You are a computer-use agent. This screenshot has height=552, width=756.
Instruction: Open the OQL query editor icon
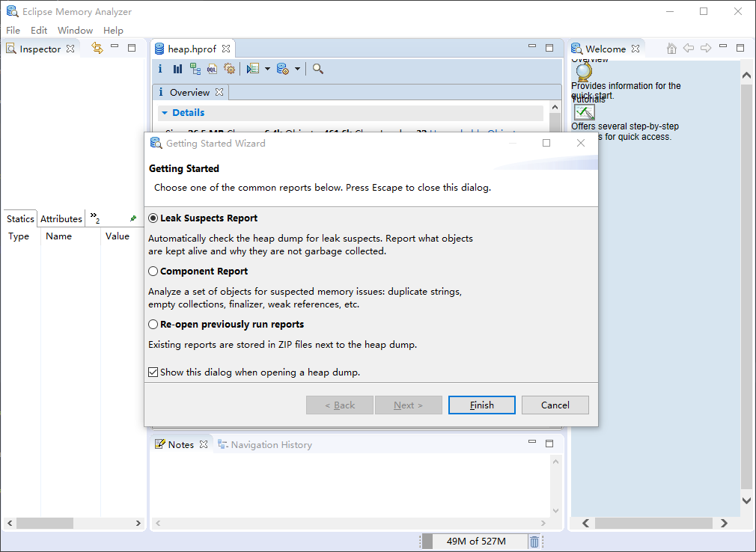[212, 69]
